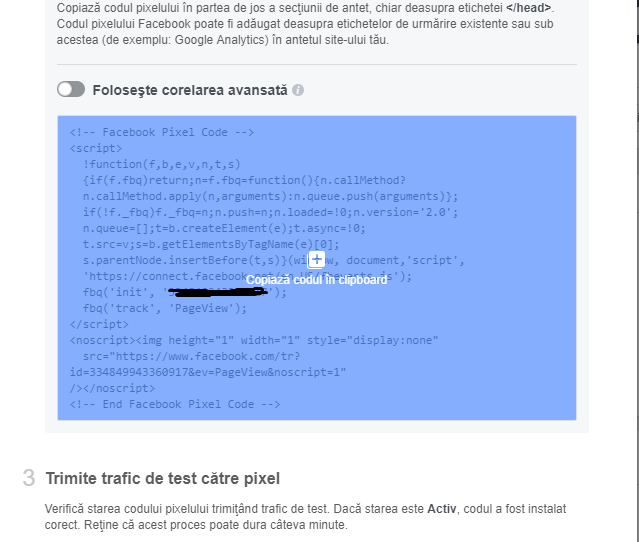Click the info icon beside corelarea avansată
This screenshot has height=542, width=639.
298,90
